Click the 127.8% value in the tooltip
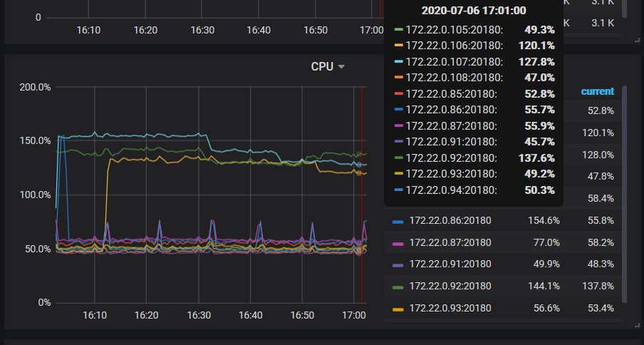 click(x=537, y=61)
